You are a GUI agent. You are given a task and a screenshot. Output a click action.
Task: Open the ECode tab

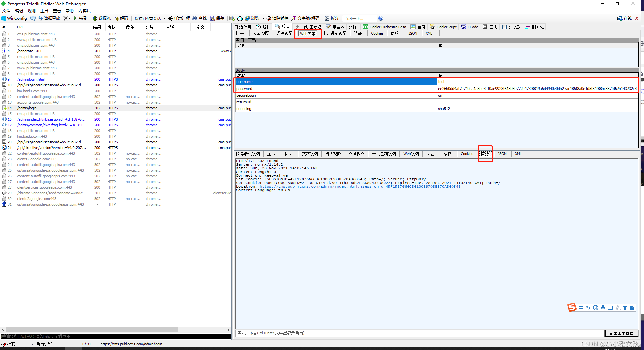click(x=469, y=27)
